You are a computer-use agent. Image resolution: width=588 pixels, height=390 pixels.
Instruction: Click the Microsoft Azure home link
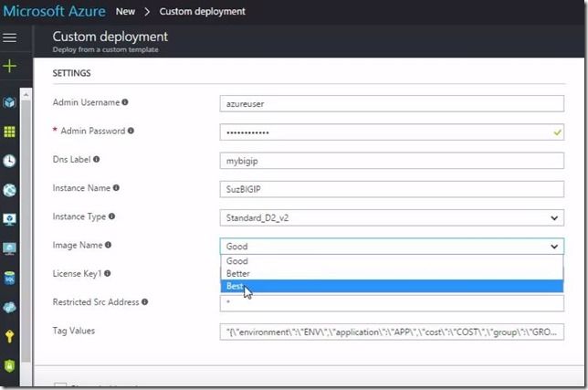coord(53,12)
